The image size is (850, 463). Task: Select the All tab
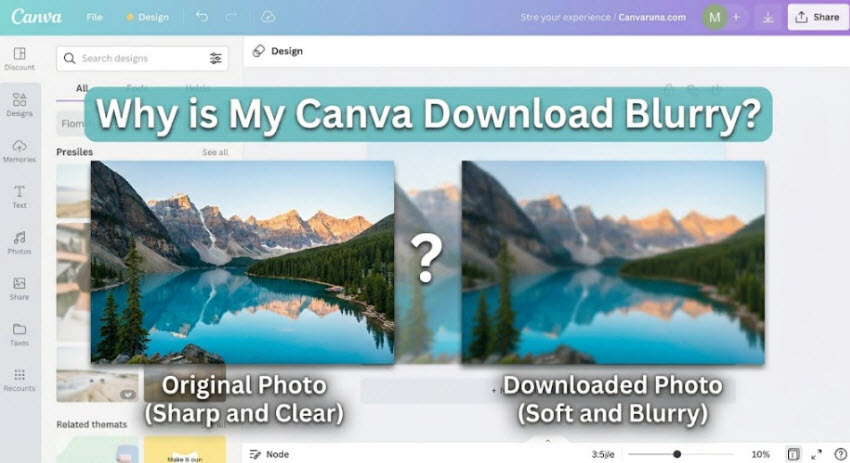pos(82,88)
